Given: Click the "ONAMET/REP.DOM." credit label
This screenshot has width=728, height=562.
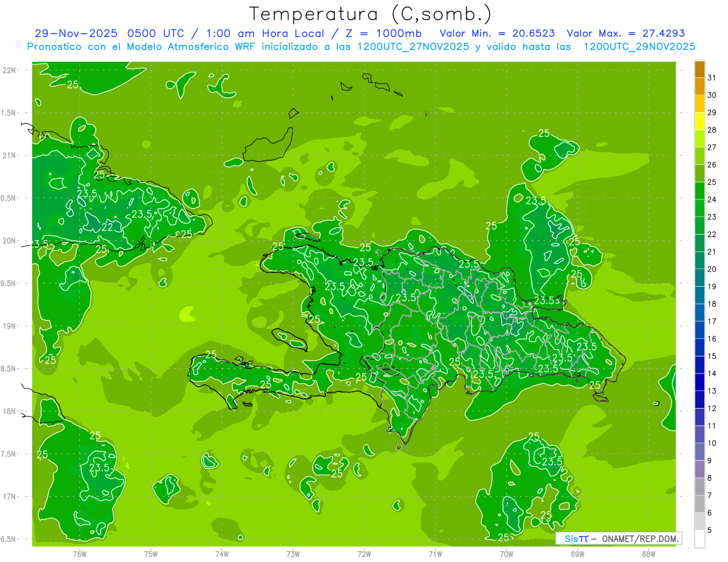Looking at the screenshot, I should click(641, 538).
